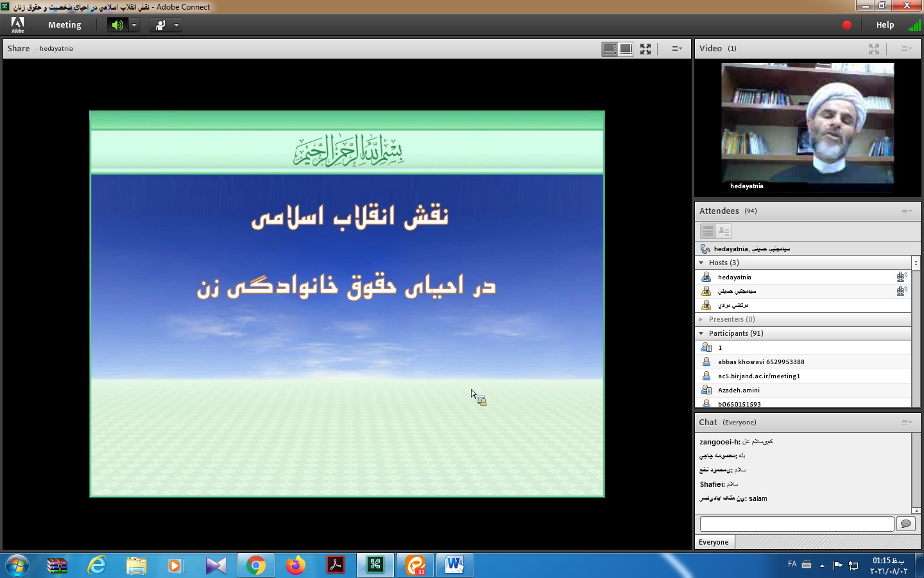The width and height of the screenshot is (924, 578).
Task: Switch attendees to status view
Action: pyautogui.click(x=724, y=231)
